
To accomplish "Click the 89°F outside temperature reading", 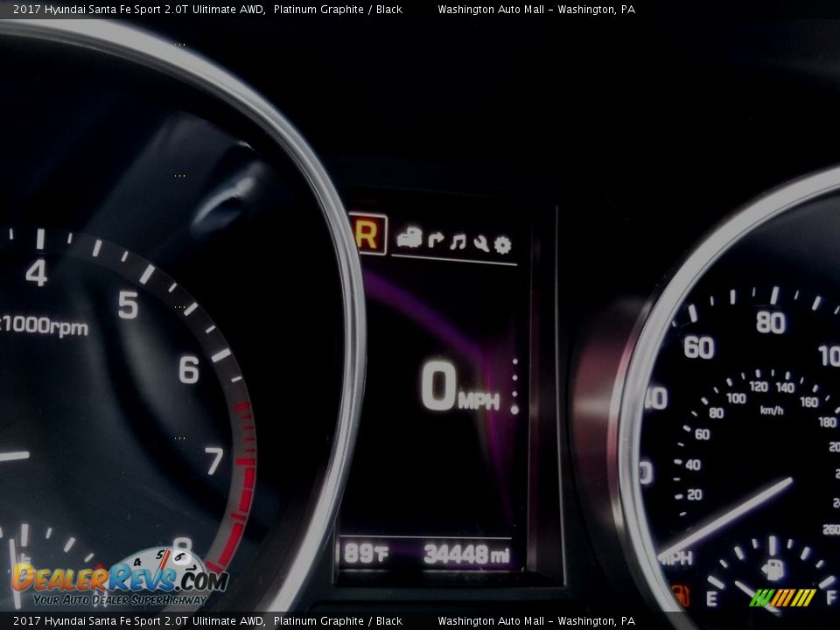I will tap(366, 554).
